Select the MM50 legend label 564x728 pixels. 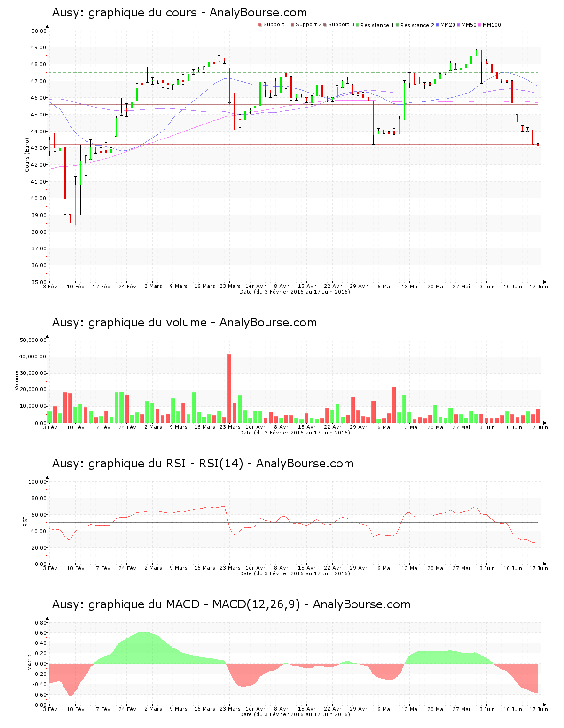click(x=469, y=25)
